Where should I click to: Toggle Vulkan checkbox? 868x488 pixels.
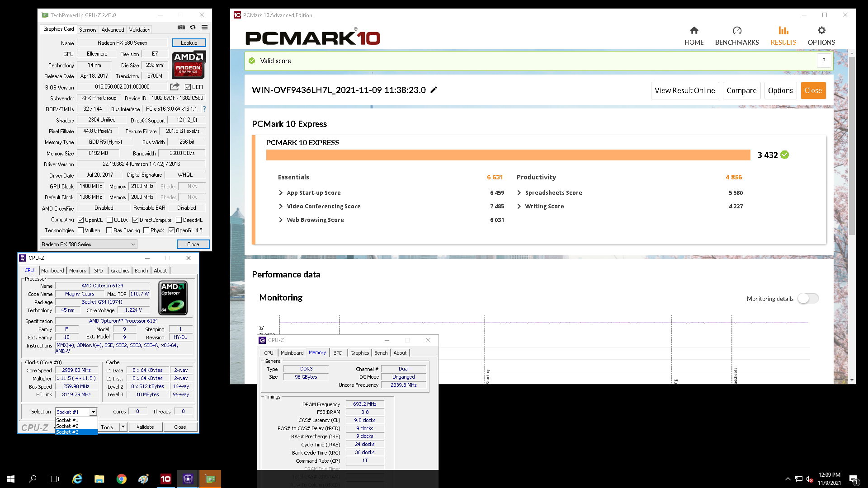(81, 230)
